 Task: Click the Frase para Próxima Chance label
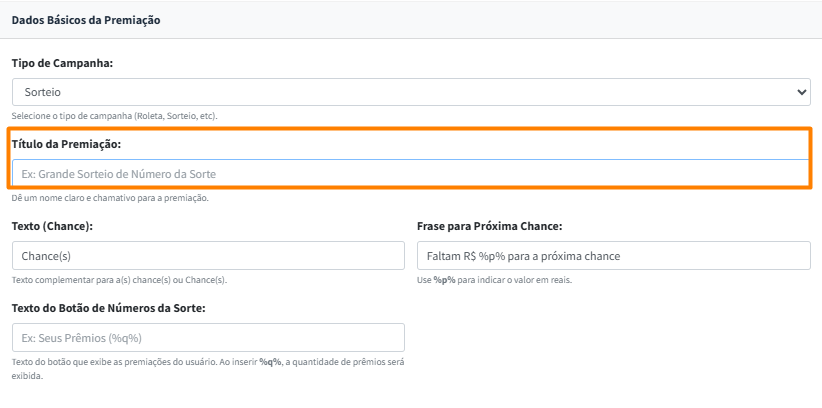489,227
